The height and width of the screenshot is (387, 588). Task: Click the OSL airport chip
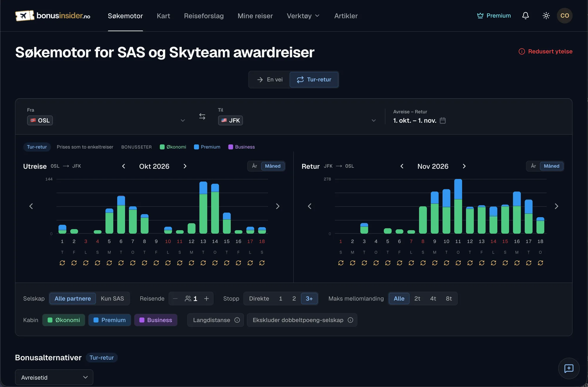[x=40, y=120]
